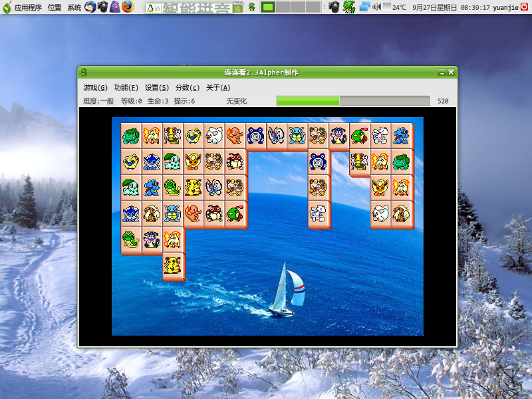Choose the Totodile tile in the third row
Viewport: 532px width, 399px height.
pyautogui.click(x=152, y=188)
